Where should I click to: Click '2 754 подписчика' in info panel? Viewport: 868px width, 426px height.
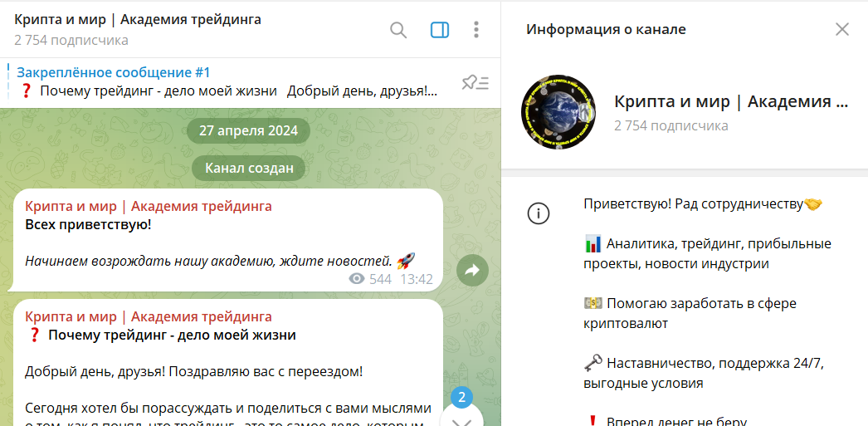click(671, 125)
